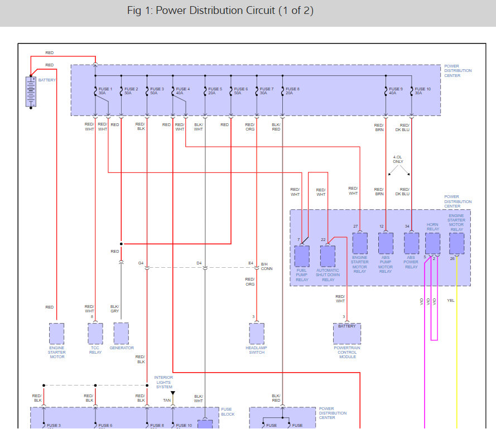Select the Engine Starter Motor component box
Image resolution: width=496 pixels, height=448 pixels.
[x=56, y=334]
